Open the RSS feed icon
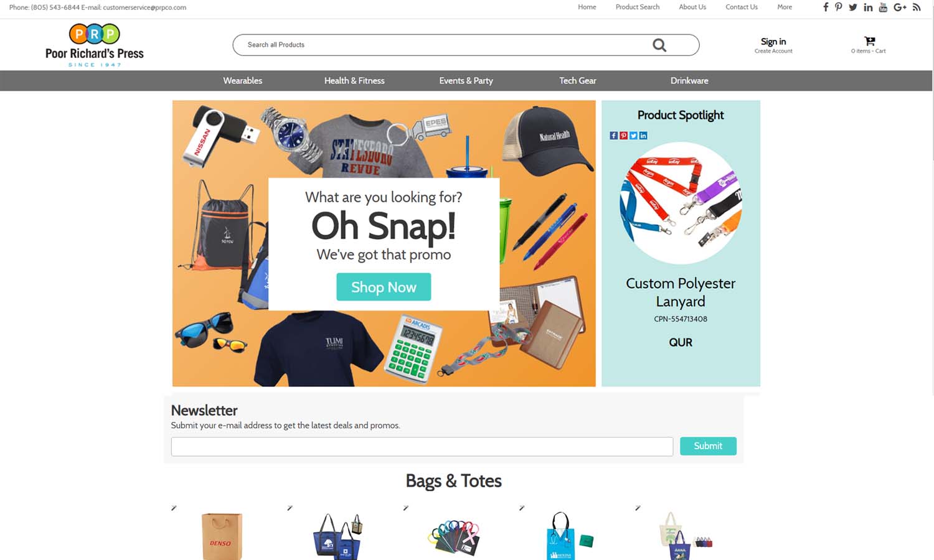This screenshot has width=934, height=560. 917,7
